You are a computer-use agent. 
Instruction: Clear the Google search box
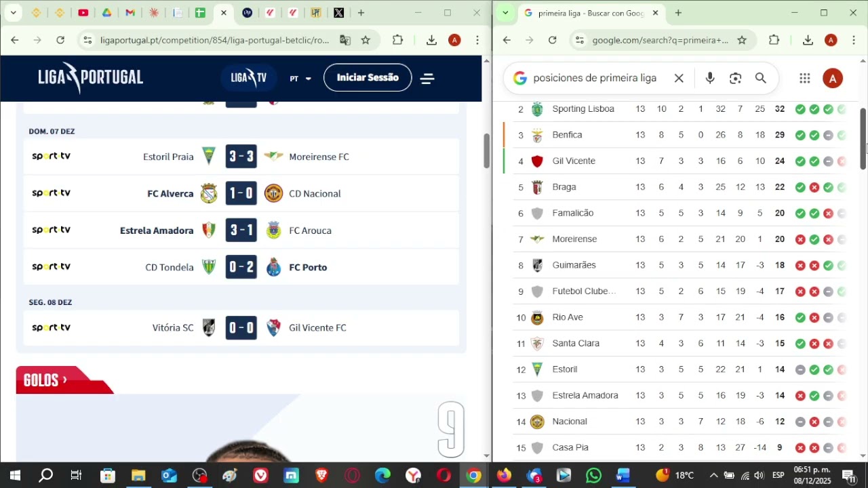679,78
